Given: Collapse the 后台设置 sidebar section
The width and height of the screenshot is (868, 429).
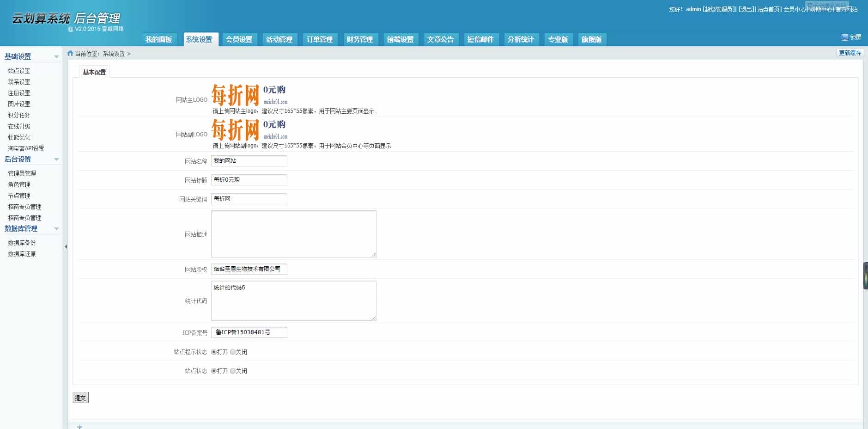Looking at the screenshot, I should (x=56, y=159).
